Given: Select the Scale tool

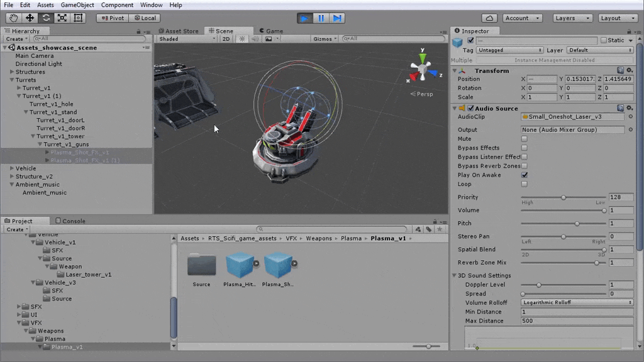Looking at the screenshot, I should click(x=62, y=18).
